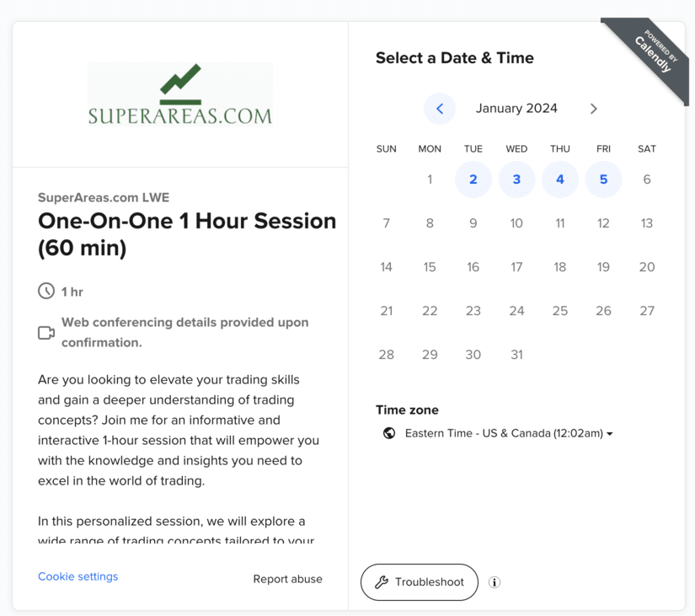Click the globe icon under Time zone
The height and width of the screenshot is (616, 695).
click(x=389, y=433)
